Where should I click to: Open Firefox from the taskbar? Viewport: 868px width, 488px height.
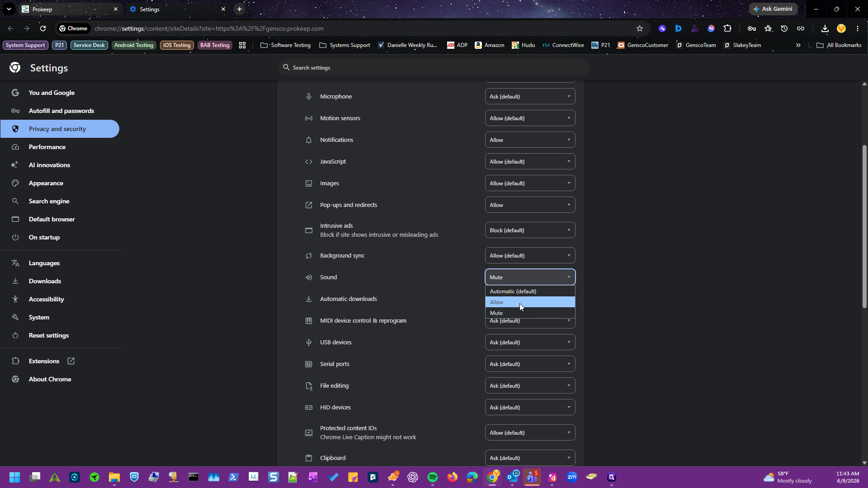(453, 477)
